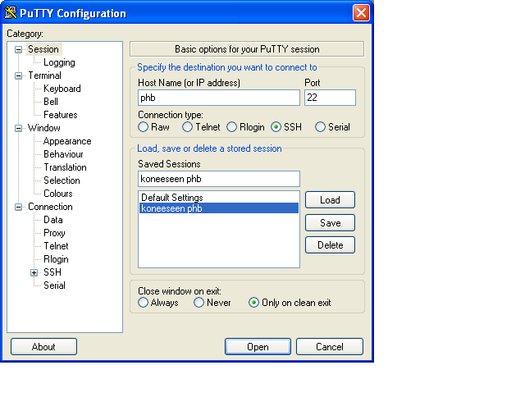The width and height of the screenshot is (525, 420).
Task: Expand the SSH tree node
Action: coord(34,272)
